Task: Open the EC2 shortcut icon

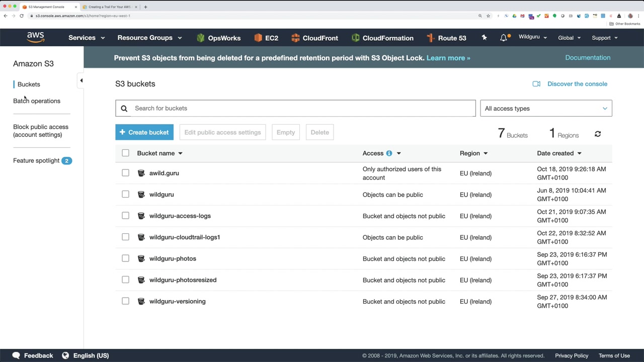Action: (258, 38)
